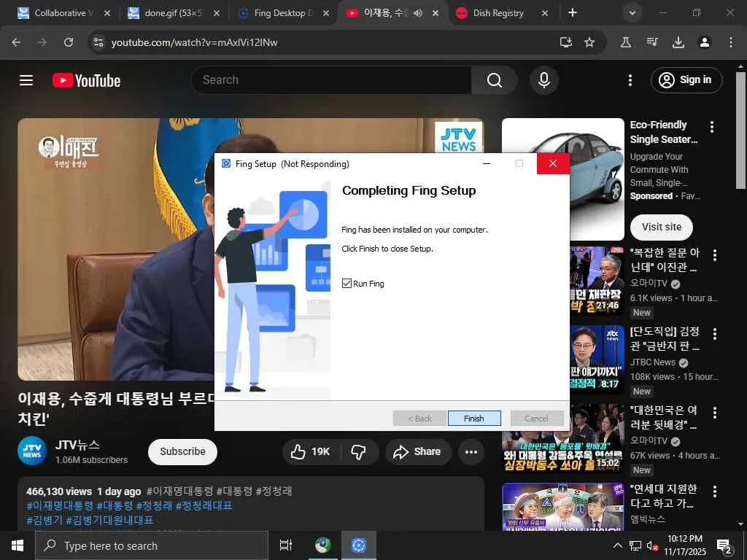The image size is (747, 560).
Task: Click hashtag #이재명대통령 in blue description row
Action: (x=60, y=505)
